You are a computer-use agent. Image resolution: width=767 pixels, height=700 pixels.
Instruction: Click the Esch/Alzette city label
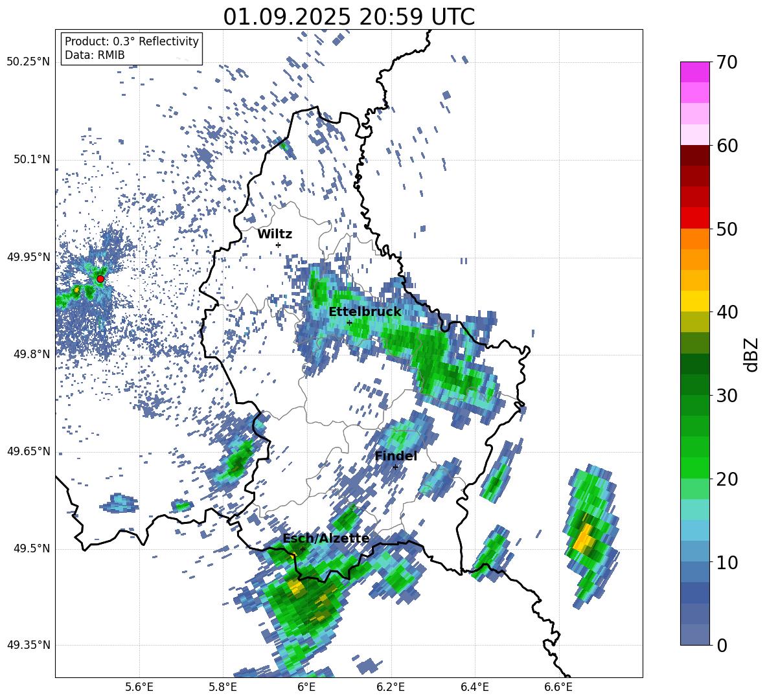[x=326, y=539]
